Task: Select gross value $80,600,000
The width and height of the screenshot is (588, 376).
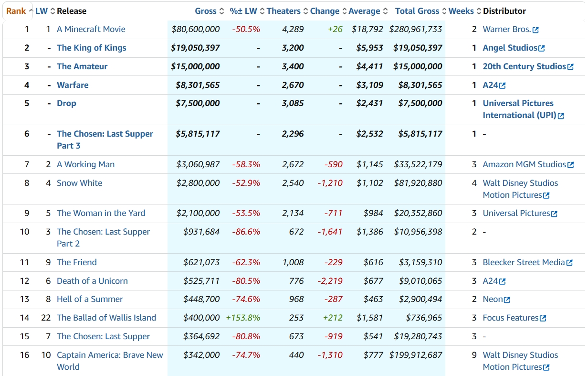Action: coord(196,29)
